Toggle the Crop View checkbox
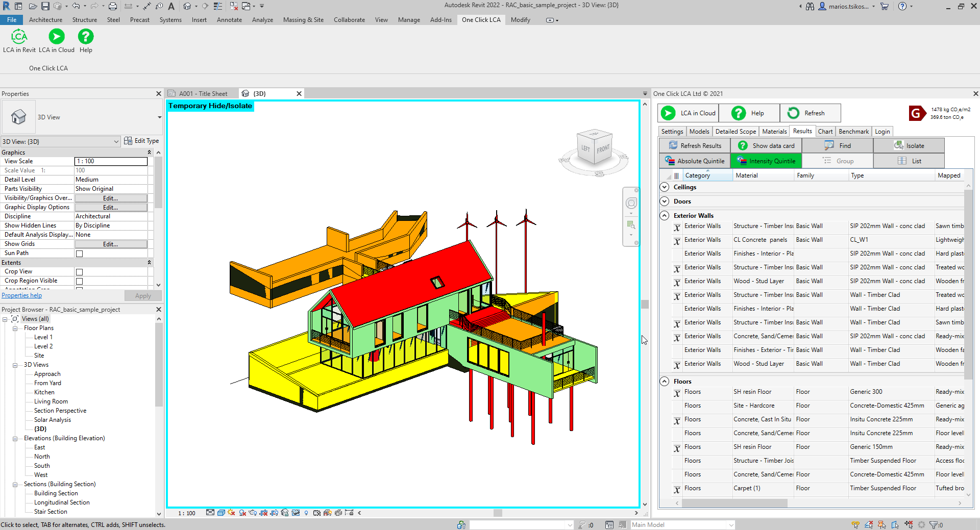Image resolution: width=980 pixels, height=530 pixels. (x=79, y=272)
